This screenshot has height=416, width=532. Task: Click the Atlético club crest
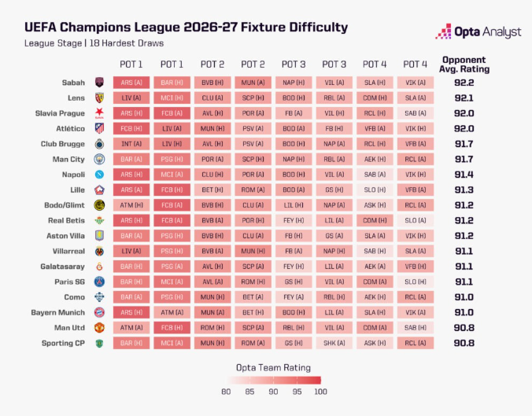tap(99, 128)
